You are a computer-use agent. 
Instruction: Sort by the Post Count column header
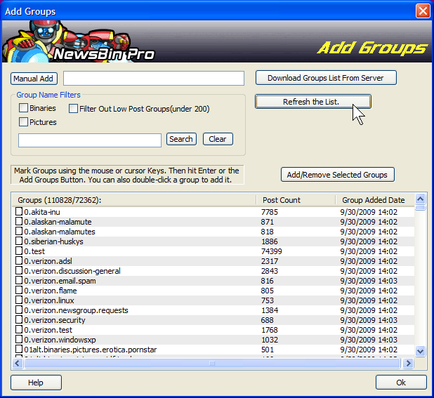pyautogui.click(x=295, y=200)
